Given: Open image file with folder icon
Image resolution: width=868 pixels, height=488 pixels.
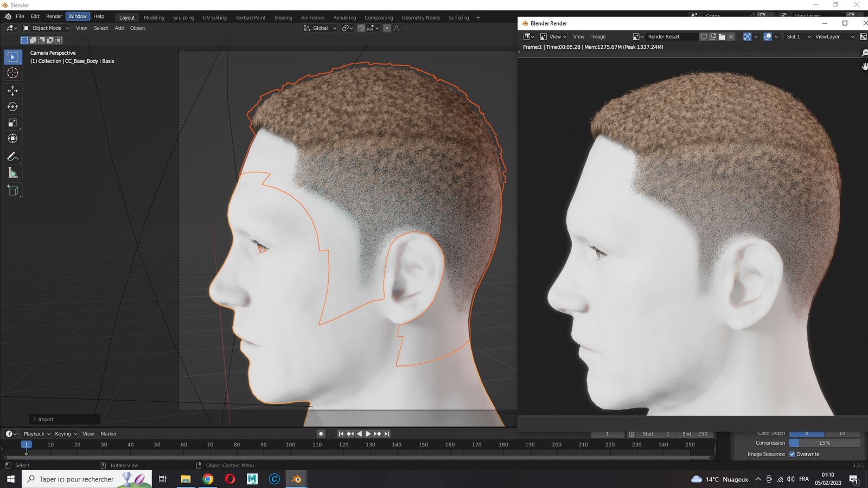Looking at the screenshot, I should tap(722, 37).
